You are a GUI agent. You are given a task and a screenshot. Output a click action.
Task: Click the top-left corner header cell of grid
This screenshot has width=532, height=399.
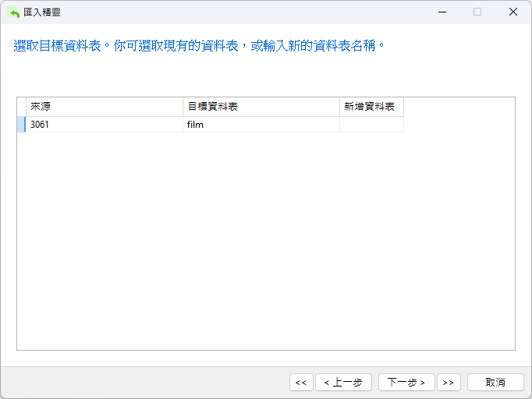(21, 107)
